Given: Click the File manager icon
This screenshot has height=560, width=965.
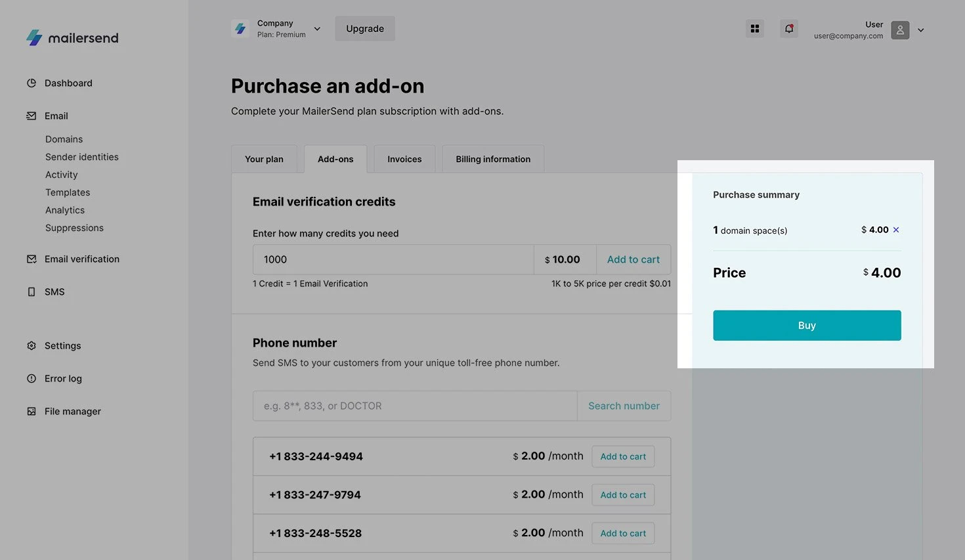Looking at the screenshot, I should click(x=32, y=412).
